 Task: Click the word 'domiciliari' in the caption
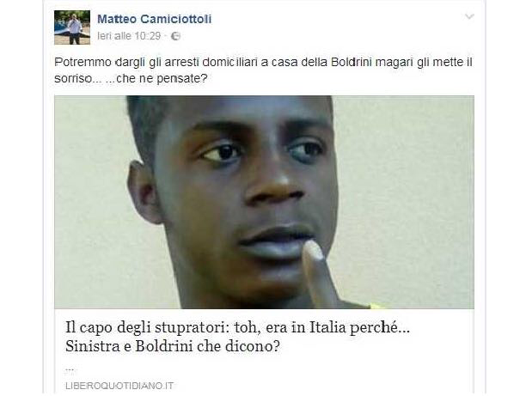(x=229, y=62)
